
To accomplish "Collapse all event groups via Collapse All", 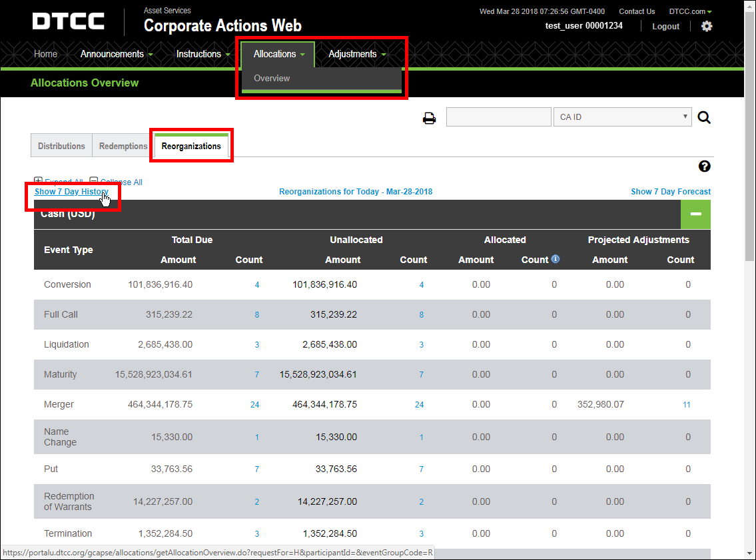I will pyautogui.click(x=121, y=182).
